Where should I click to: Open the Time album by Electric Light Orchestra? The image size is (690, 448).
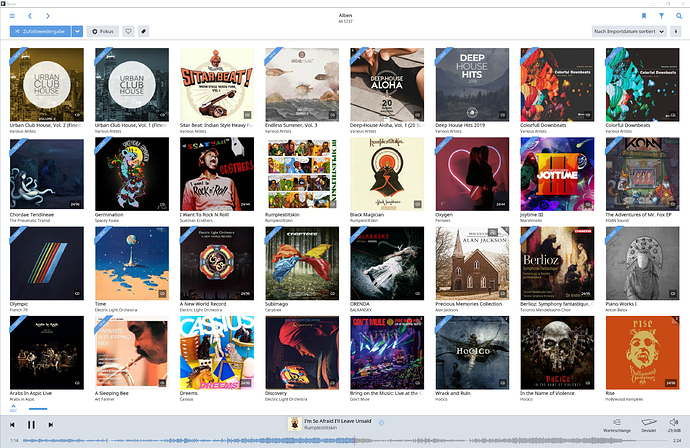[x=132, y=264]
